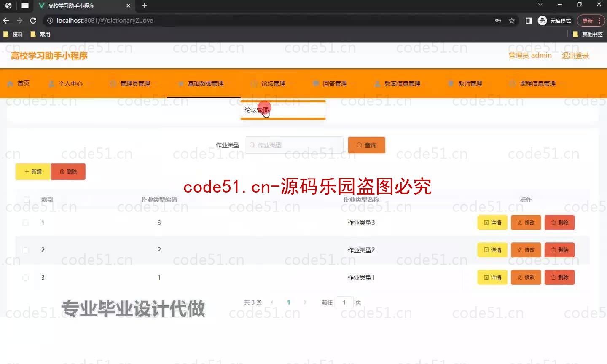Close the 高校学习助手小程序 tab
607x364 pixels.
point(129,5)
